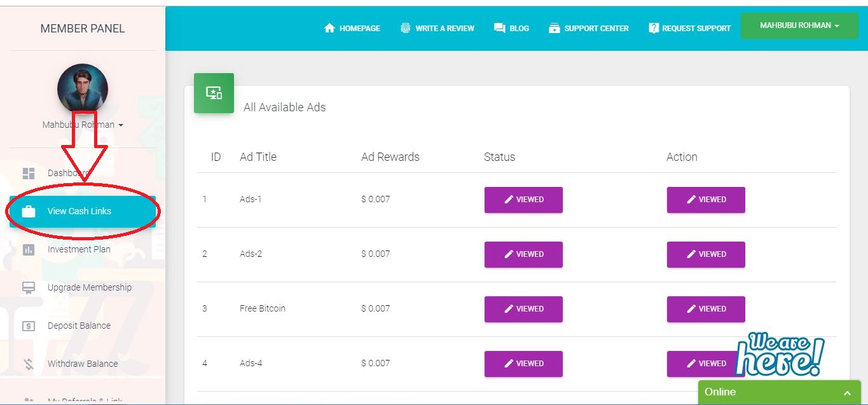Click the Status Viewed button for Ads-4
Viewport: 868px width, 405px height.
pyautogui.click(x=523, y=364)
